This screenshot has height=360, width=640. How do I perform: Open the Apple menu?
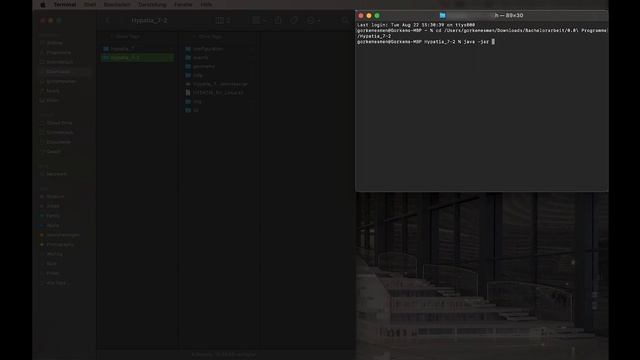pyautogui.click(x=42, y=4)
